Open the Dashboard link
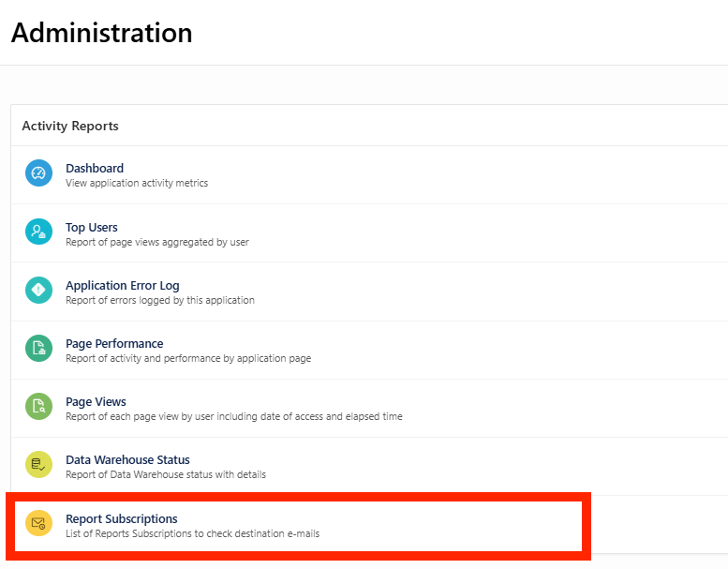The height and width of the screenshot is (569, 728). (x=95, y=169)
